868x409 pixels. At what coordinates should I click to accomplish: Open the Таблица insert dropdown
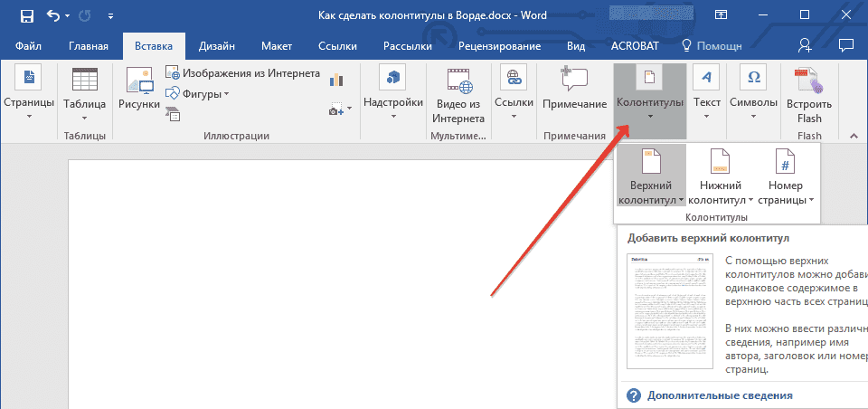[85, 93]
